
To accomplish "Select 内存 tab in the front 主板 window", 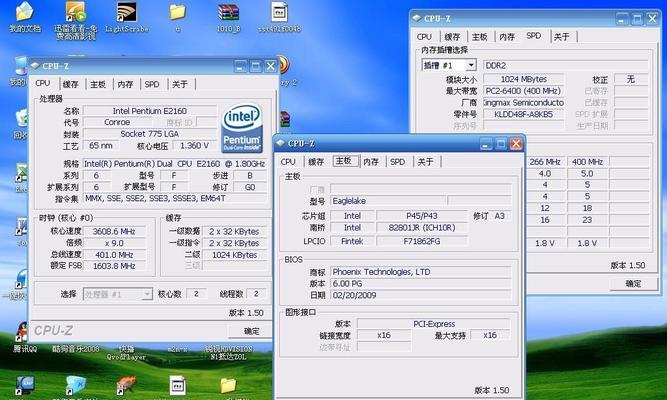I will 371,162.
